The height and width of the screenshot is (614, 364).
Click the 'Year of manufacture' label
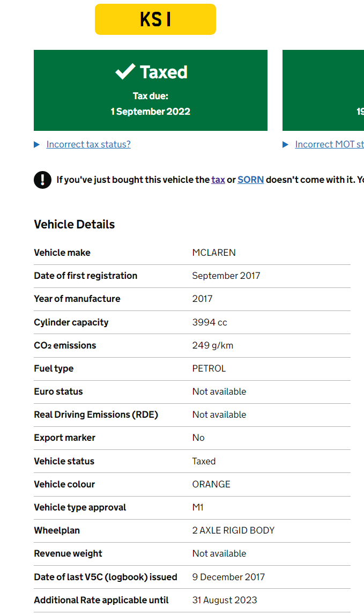77,299
